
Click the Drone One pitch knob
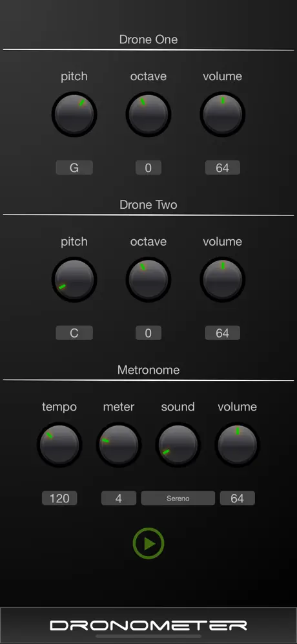pos(74,114)
